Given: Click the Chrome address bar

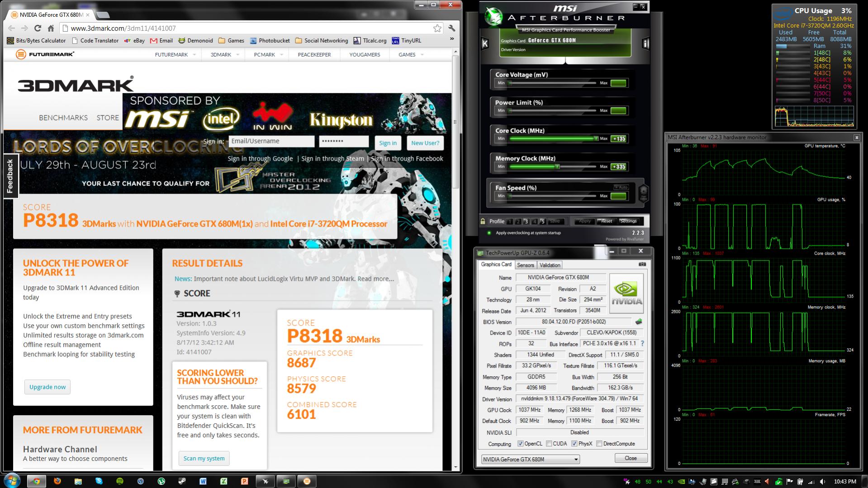Looking at the screenshot, I should 251,28.
